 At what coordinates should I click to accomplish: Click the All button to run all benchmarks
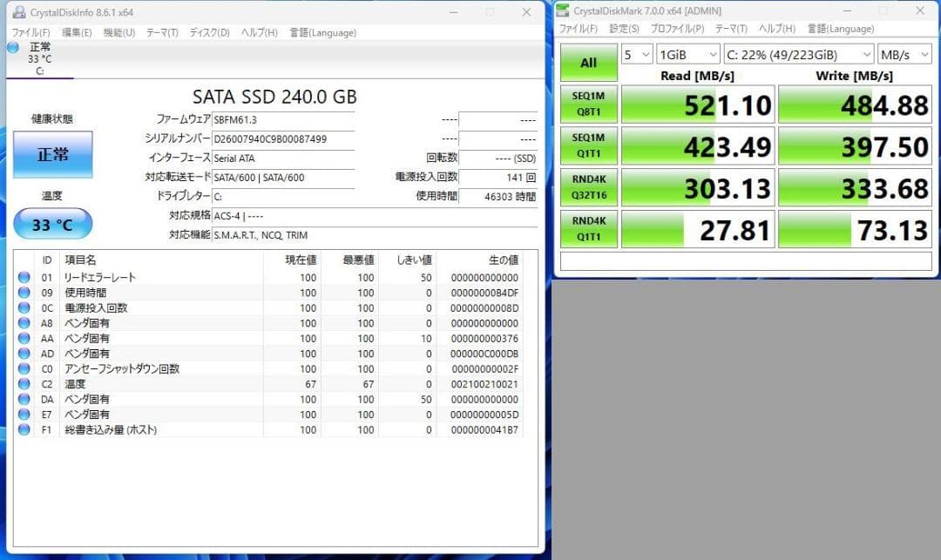(587, 63)
